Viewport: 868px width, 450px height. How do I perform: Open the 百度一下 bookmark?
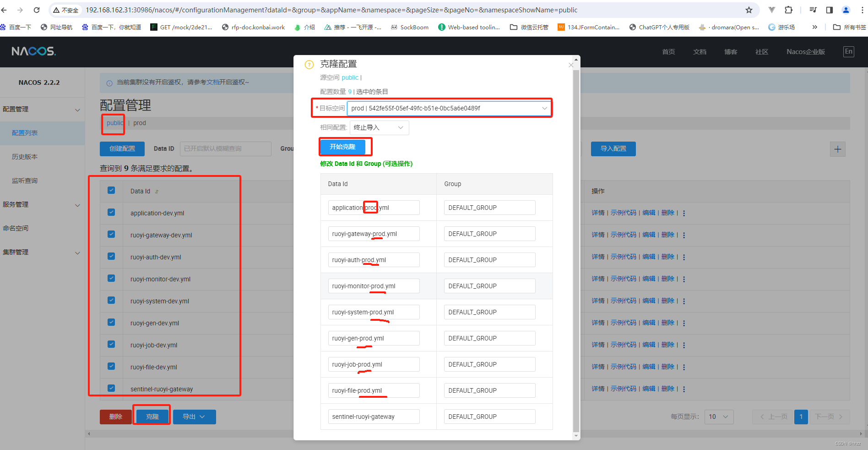(16, 27)
